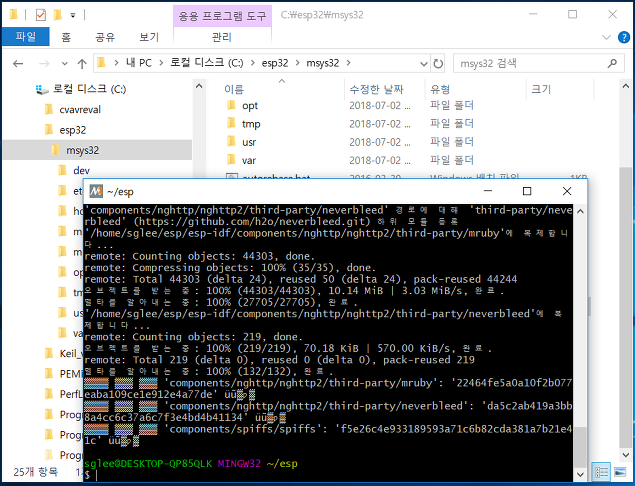This screenshot has width=635, height=486.
Task: Click the opt folder name
Action: tap(250, 106)
